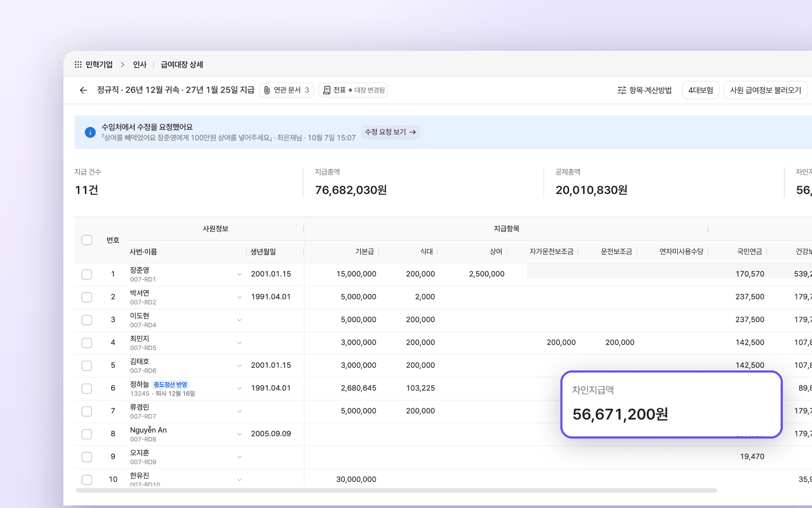The width and height of the screenshot is (812, 508).
Task: Click 최민지's 운전보조금 cell 200,000
Action: [x=620, y=342]
